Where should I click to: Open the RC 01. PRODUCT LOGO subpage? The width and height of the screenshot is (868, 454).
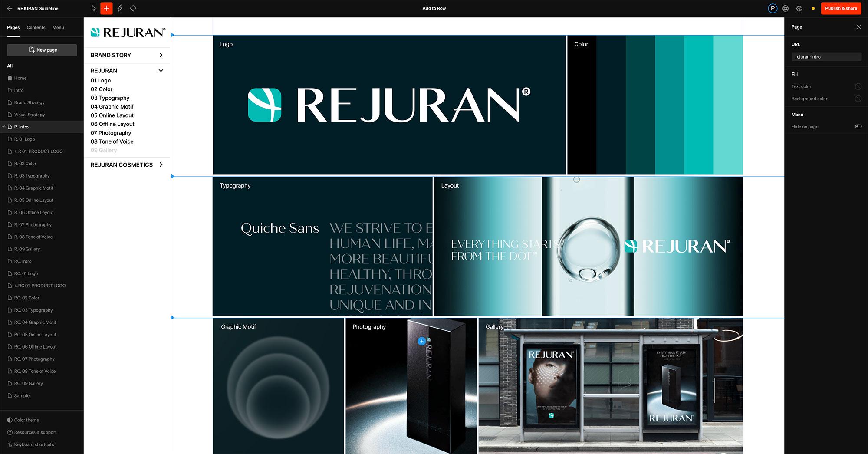pos(40,286)
